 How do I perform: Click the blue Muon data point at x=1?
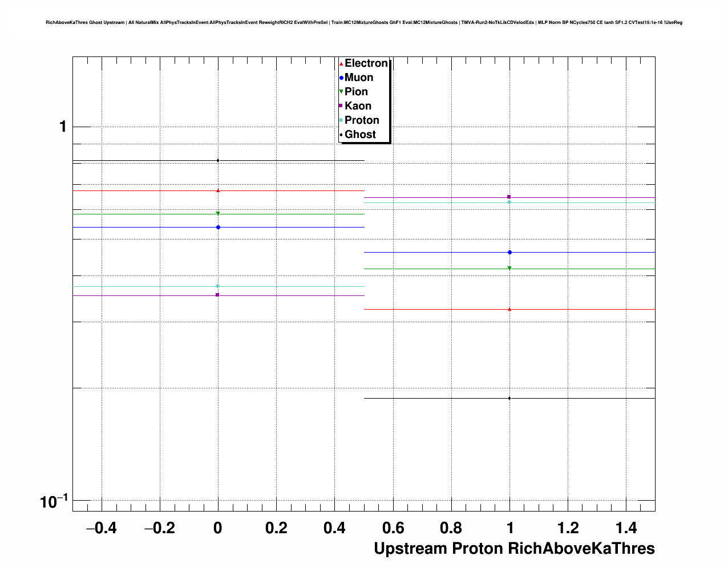point(509,252)
